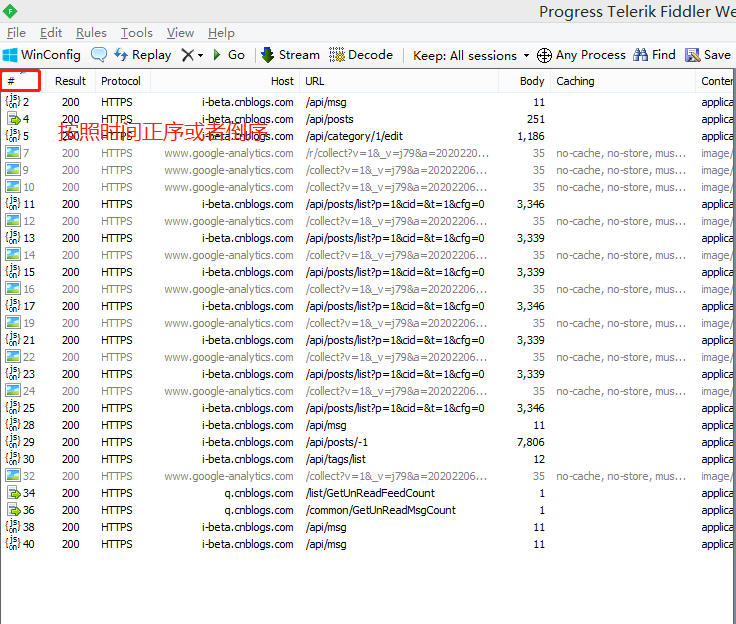The width and height of the screenshot is (736, 624).
Task: Click the Replay arrows icon
Action: [x=121, y=55]
